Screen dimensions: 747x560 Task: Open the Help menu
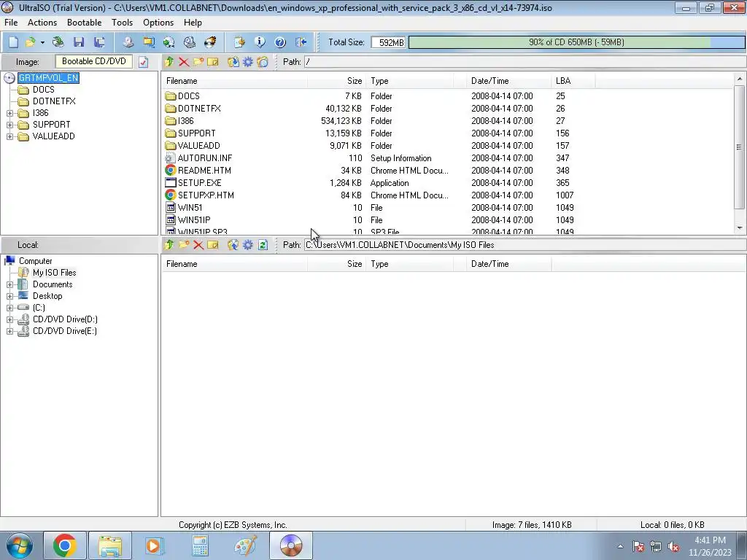tap(193, 23)
